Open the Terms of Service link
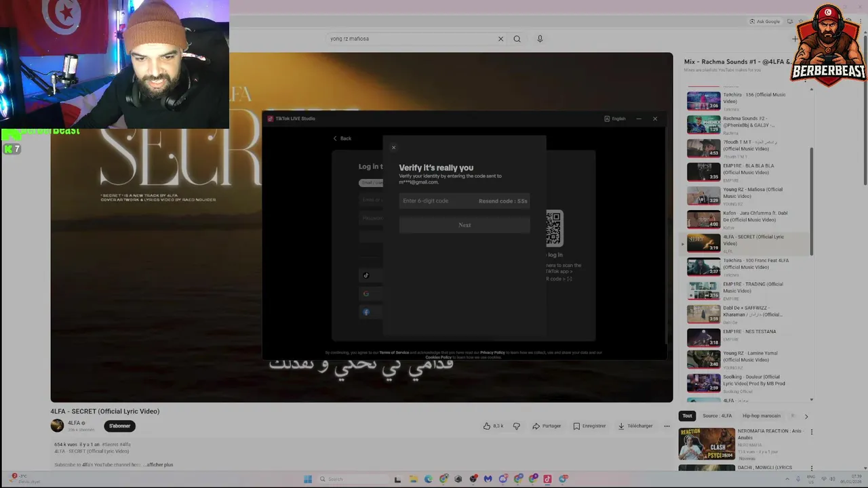The width and height of the screenshot is (868, 488). (394, 352)
